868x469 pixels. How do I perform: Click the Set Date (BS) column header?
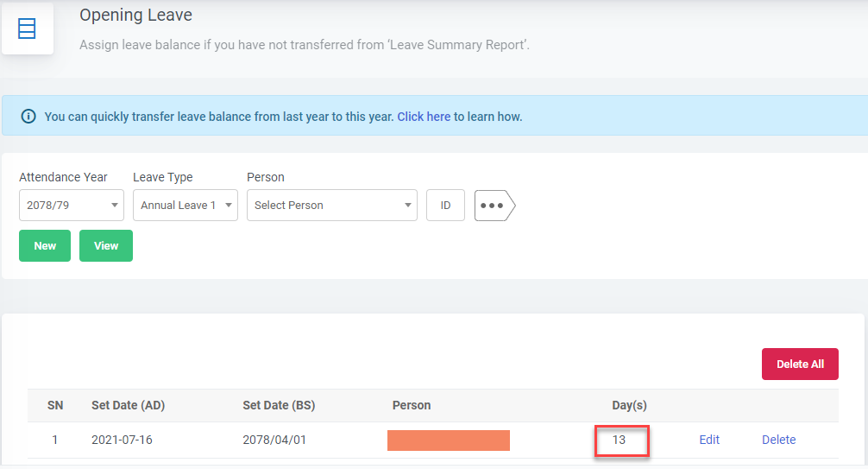[x=279, y=405]
